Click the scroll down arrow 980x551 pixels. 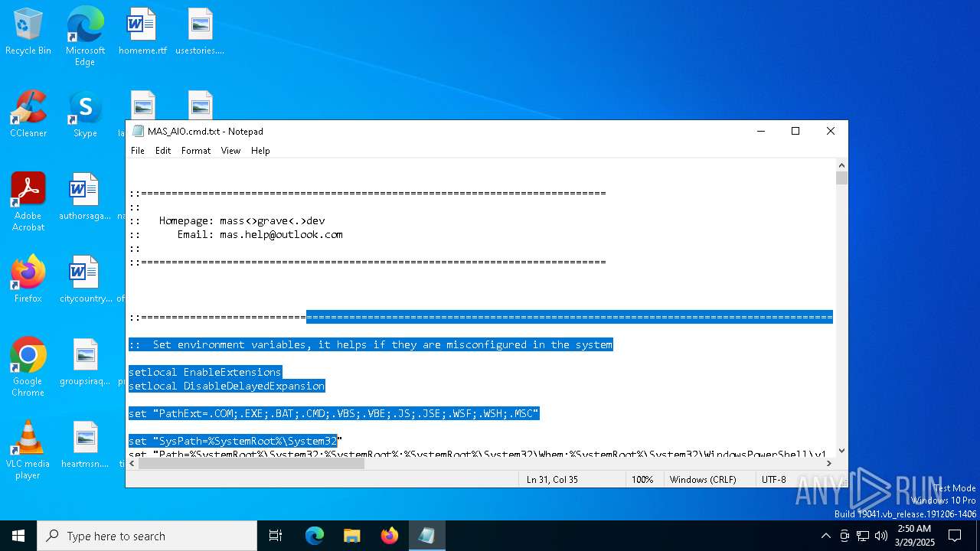point(842,451)
